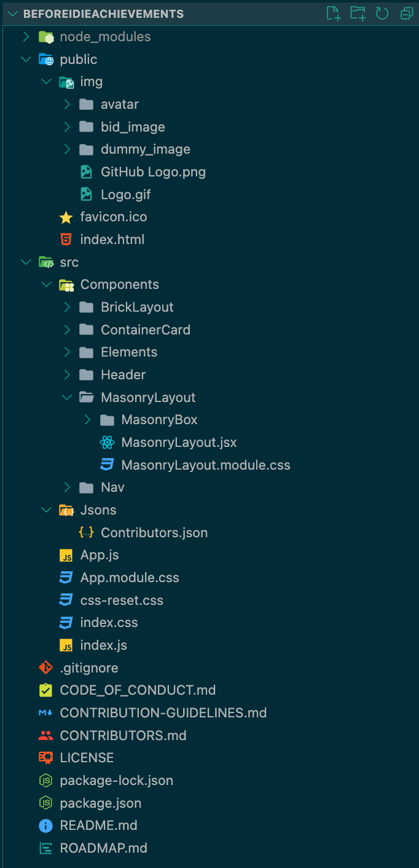
Task: Expand the MasonryBox subfolder
Action: point(87,420)
